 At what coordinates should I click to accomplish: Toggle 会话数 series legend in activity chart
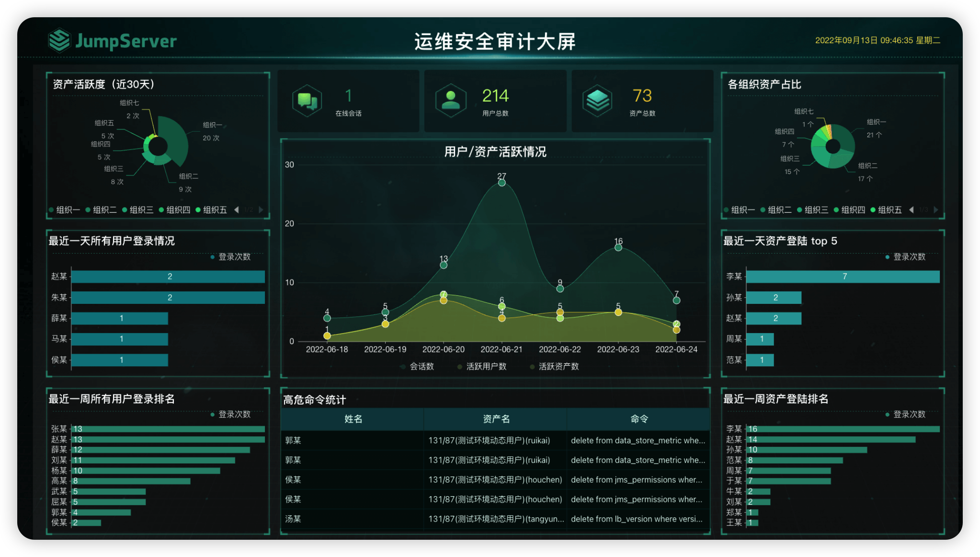[417, 367]
